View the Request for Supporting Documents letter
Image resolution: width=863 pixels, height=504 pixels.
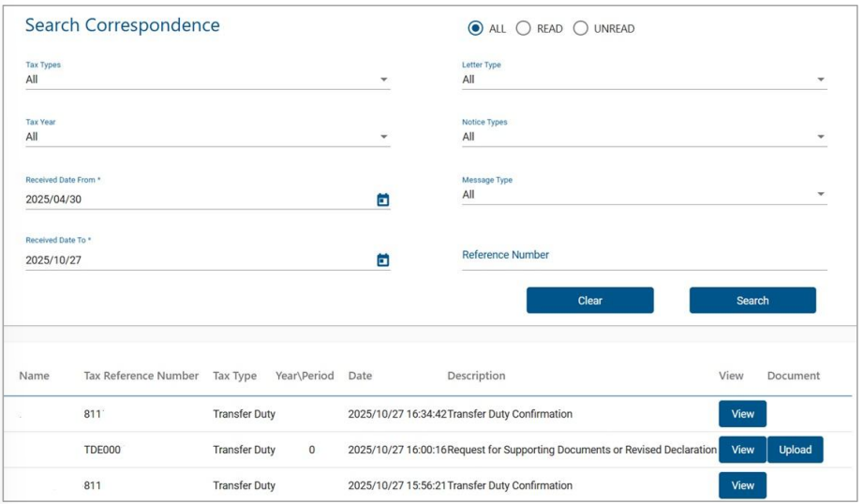click(742, 450)
